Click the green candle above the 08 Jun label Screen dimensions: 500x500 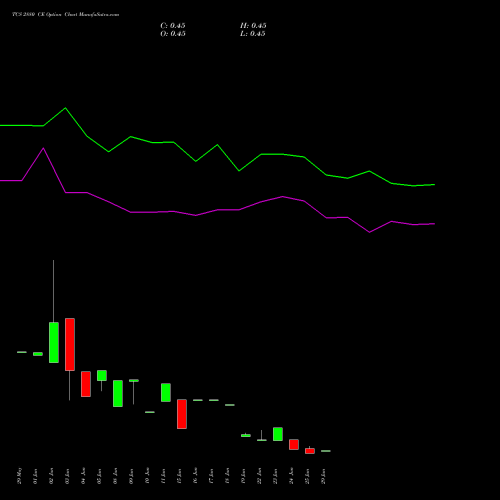(x=118, y=393)
